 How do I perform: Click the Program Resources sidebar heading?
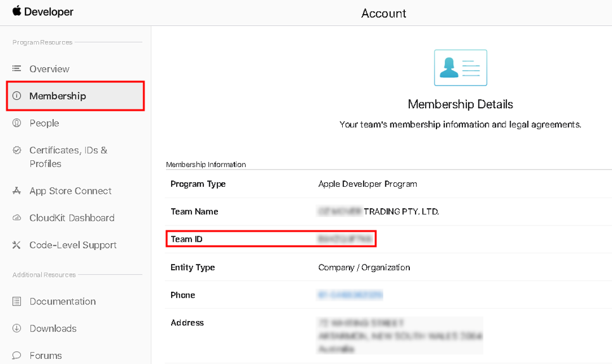[42, 42]
